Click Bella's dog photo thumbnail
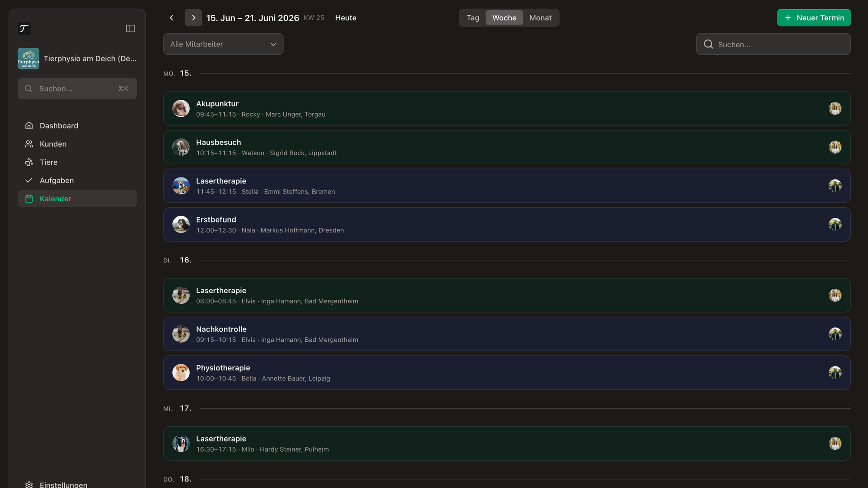868x488 pixels. 181,373
